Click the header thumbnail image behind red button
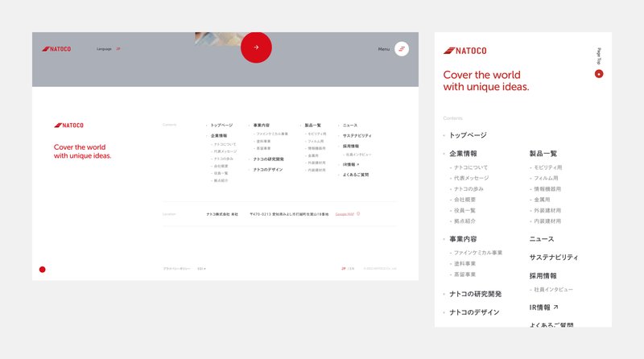This screenshot has width=644, height=359. point(217,39)
